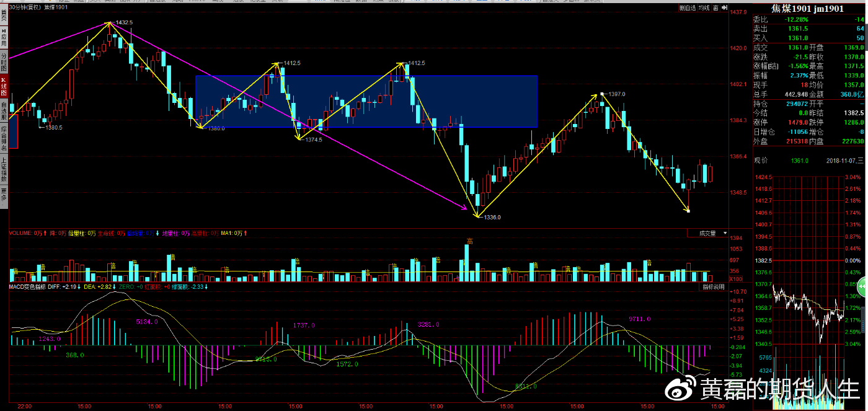Click the 1437.9 price axis label
Viewport: 868px width, 411px height.
738,12
